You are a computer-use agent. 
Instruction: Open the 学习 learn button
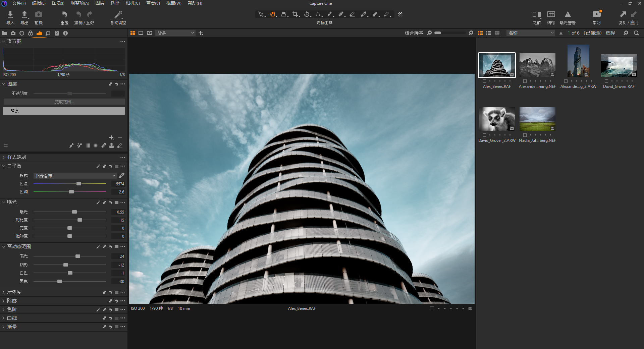click(x=597, y=14)
